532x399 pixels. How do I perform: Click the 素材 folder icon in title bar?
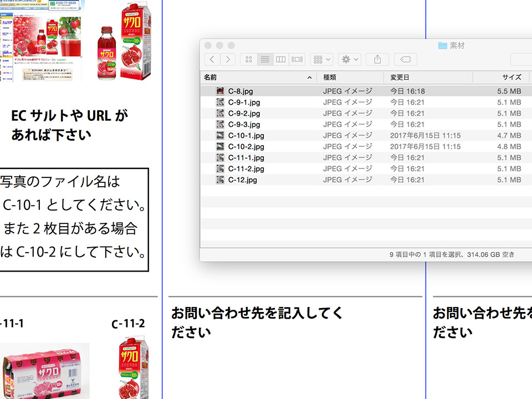point(442,45)
